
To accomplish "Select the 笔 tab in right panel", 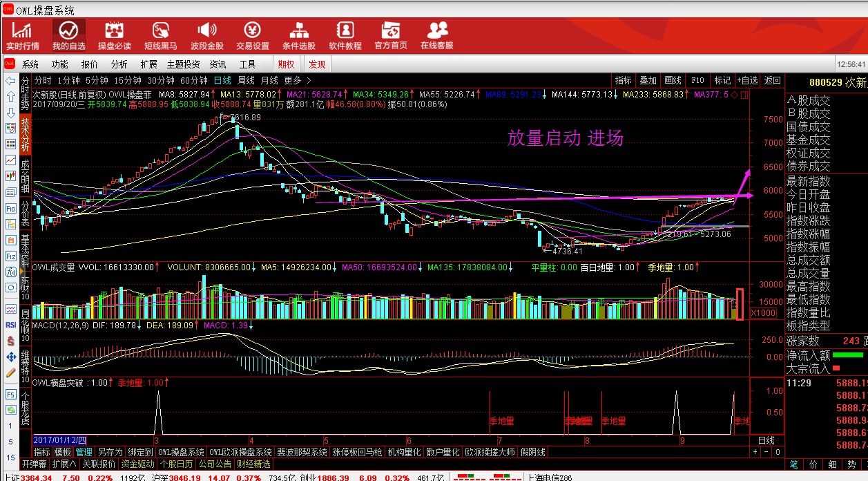I will click(794, 464).
